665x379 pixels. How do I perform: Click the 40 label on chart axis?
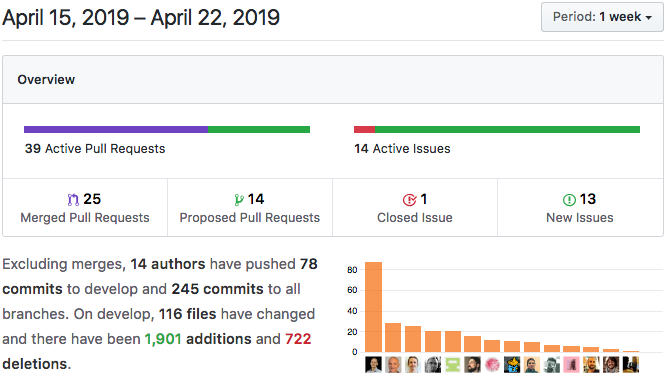coord(352,311)
